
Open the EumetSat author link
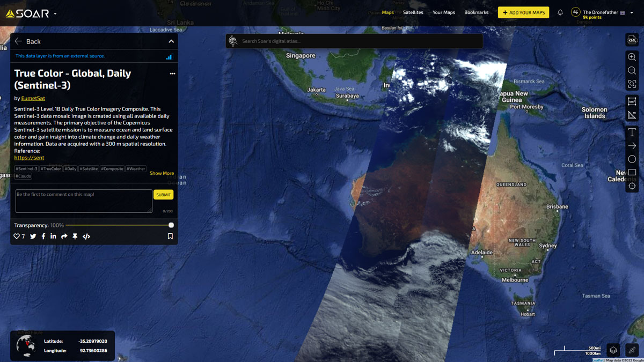[x=33, y=98]
